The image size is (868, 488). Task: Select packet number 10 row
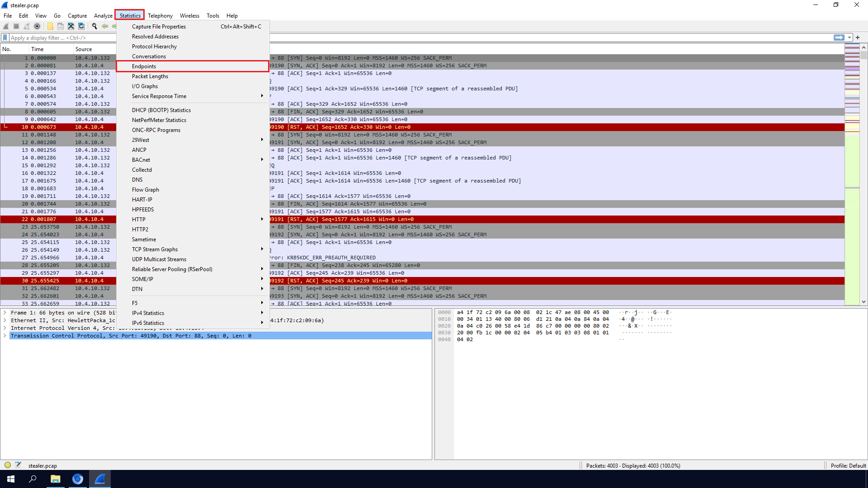pyautogui.click(x=422, y=127)
